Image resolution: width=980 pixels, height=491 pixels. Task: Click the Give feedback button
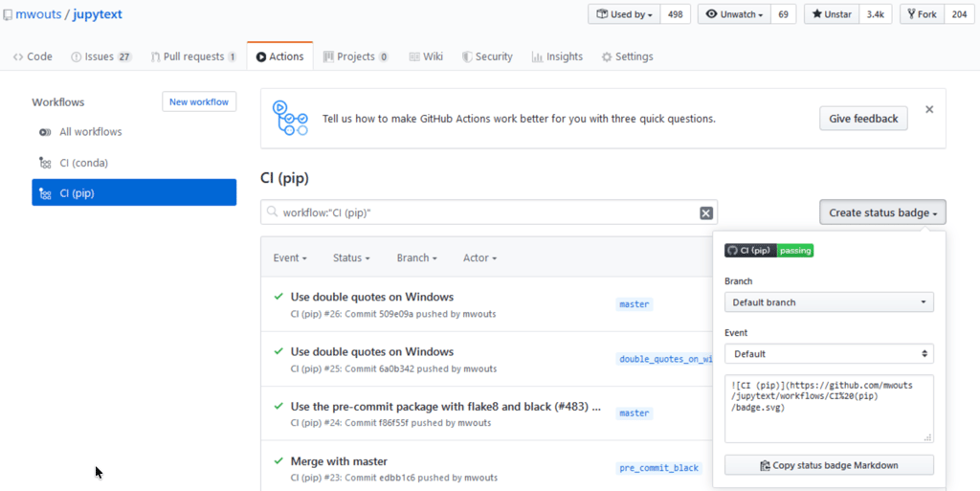pyautogui.click(x=863, y=118)
